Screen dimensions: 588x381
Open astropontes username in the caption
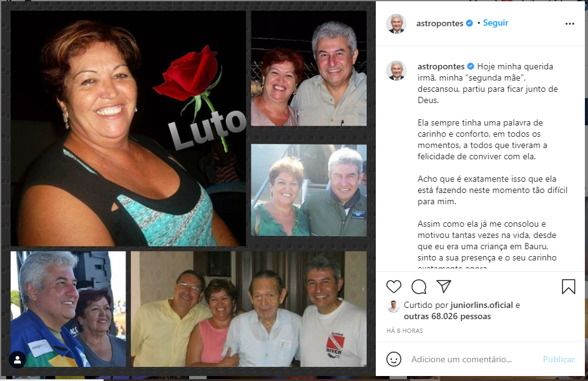tap(441, 66)
